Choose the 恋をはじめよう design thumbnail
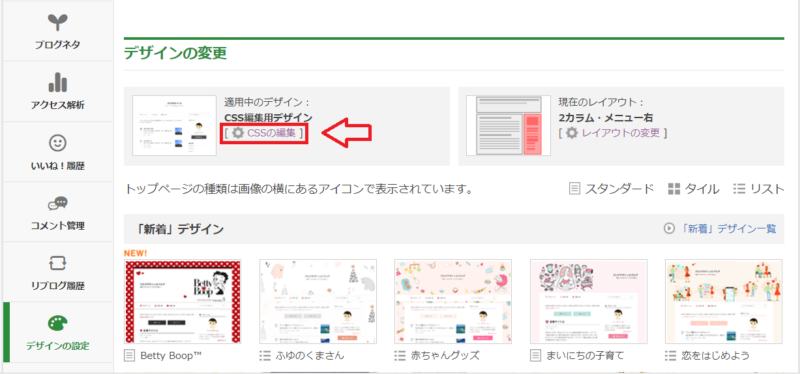This screenshot has height=374, width=800. pyautogui.click(x=724, y=302)
